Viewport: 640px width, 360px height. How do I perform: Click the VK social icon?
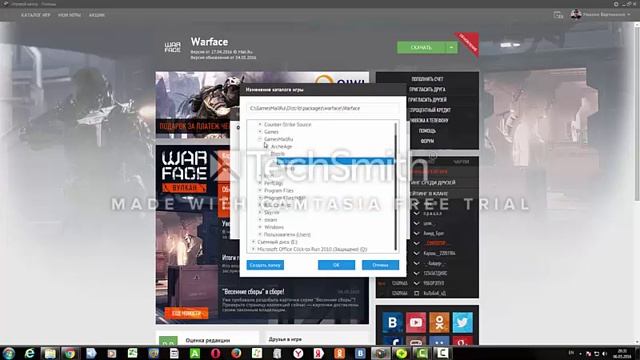point(393,322)
